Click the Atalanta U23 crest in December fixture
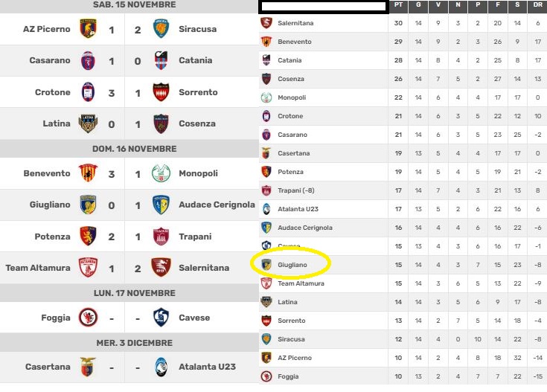The image size is (547, 392). point(161,367)
